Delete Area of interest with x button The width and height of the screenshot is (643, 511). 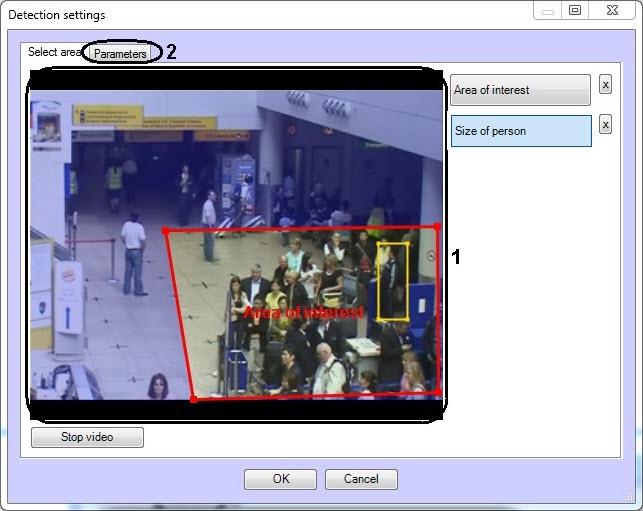click(x=605, y=85)
